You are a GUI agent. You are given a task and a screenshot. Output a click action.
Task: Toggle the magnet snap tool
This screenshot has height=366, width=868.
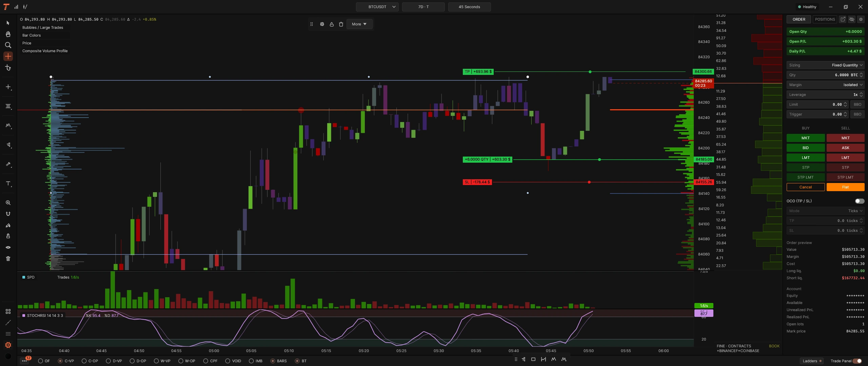[x=8, y=214]
